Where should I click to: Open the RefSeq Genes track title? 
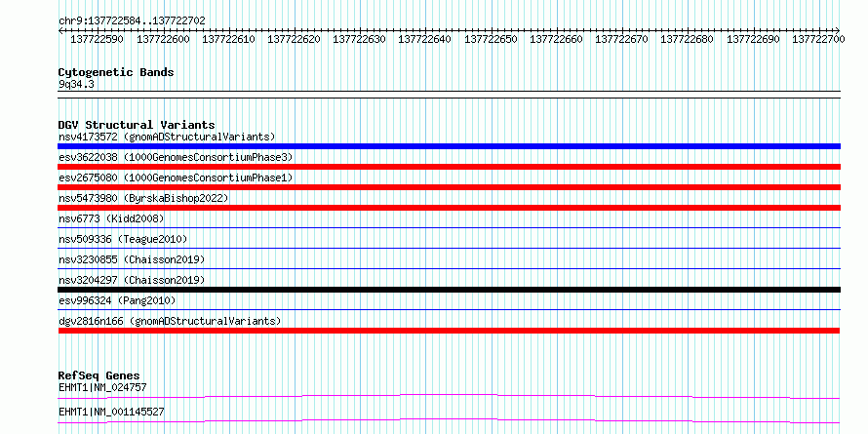pyautogui.click(x=99, y=376)
